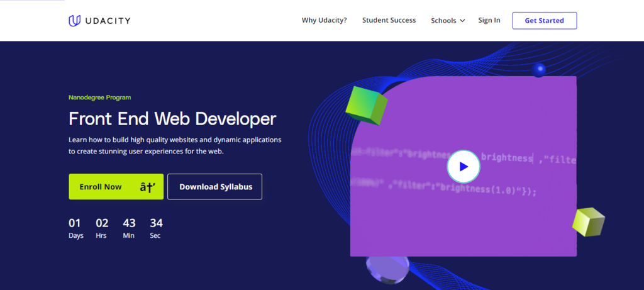The width and height of the screenshot is (644, 290).
Task: Click the countdown Days value
Action: click(75, 223)
